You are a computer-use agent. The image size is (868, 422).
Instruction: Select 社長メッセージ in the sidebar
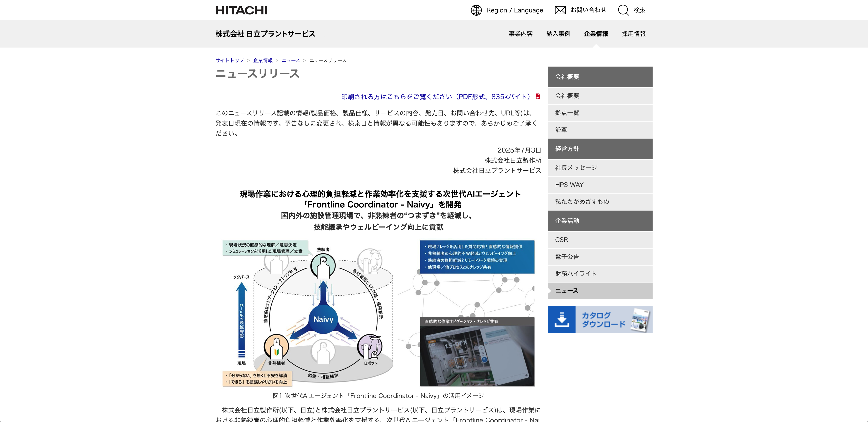[576, 168]
